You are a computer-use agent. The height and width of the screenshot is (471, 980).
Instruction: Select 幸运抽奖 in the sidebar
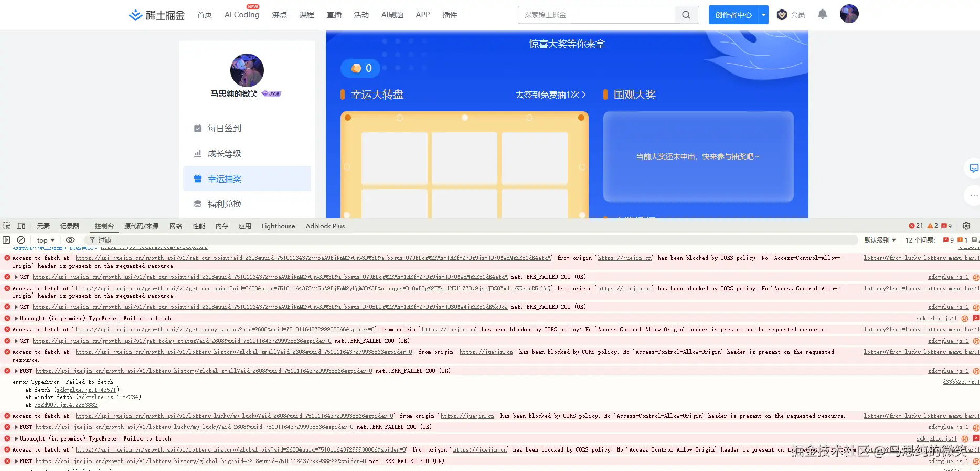coord(247,179)
